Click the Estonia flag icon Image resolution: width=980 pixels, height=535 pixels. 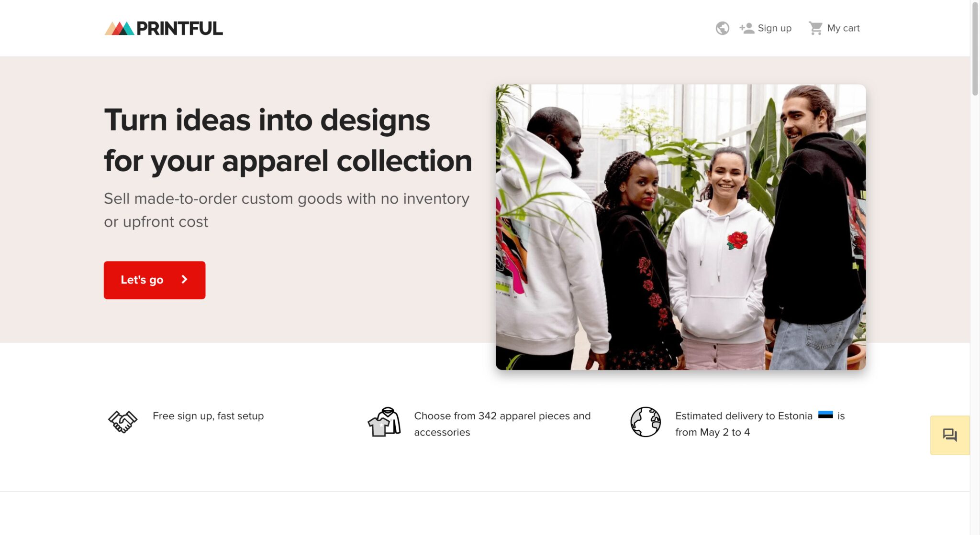[x=825, y=415]
